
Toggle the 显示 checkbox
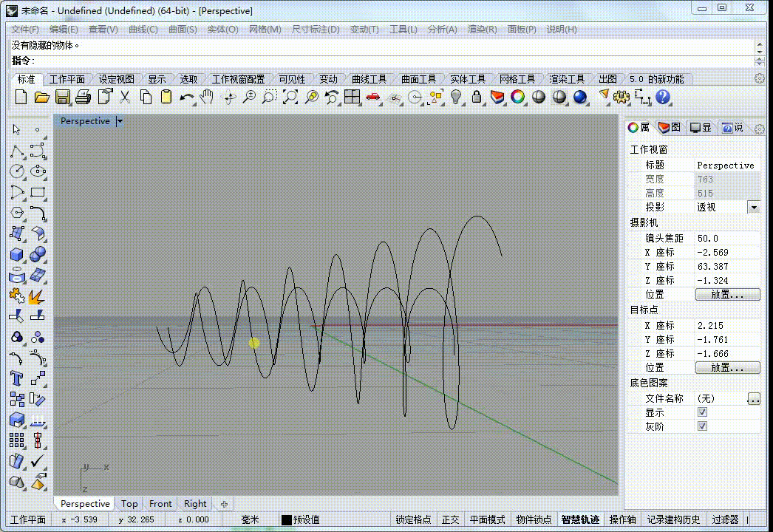[x=703, y=412]
